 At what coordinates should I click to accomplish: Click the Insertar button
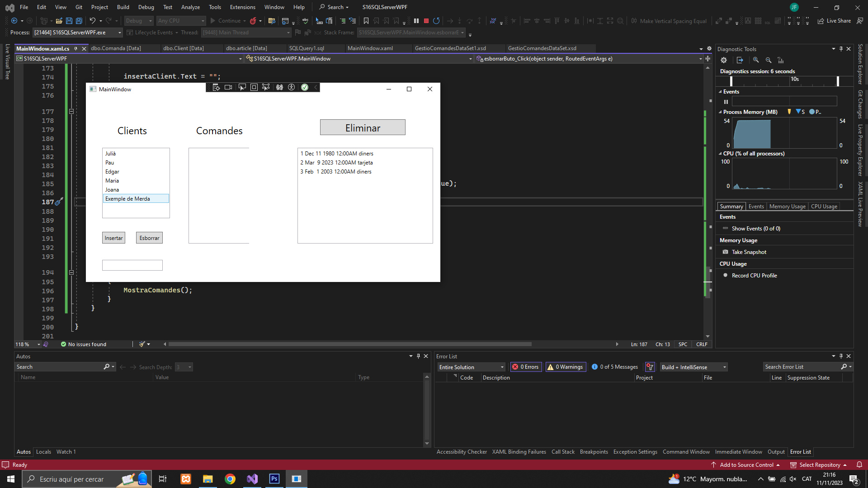point(113,238)
